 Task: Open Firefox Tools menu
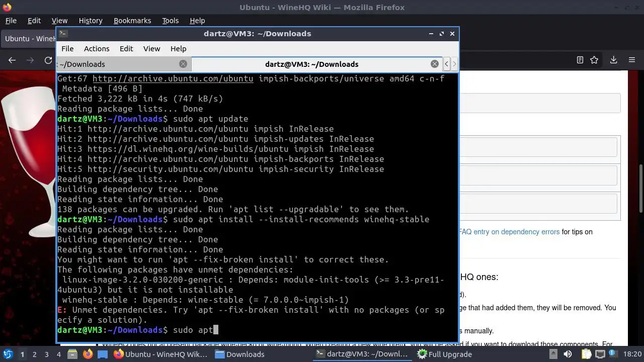tap(170, 21)
